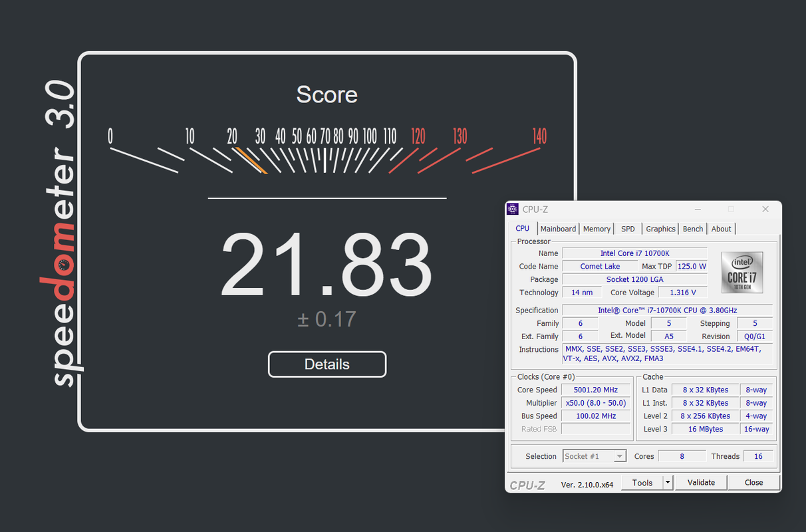Screen dimensions: 806x532
Task: Click the Close button in CPU-Z
Action: 753,483
